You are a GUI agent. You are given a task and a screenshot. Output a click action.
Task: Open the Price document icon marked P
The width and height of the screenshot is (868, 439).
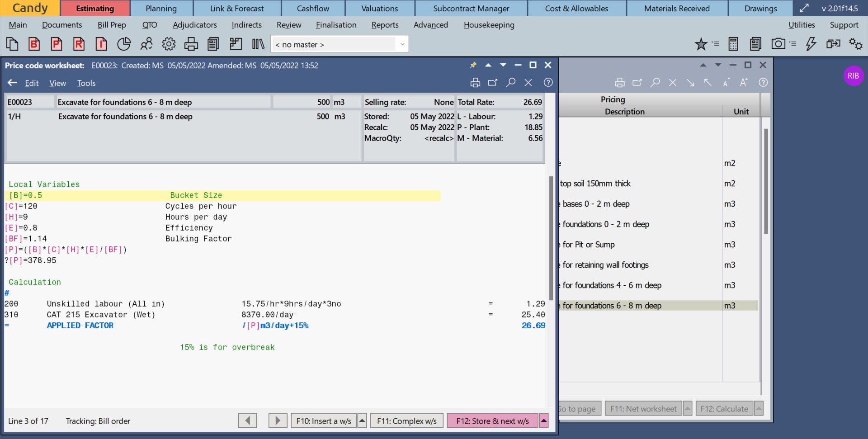click(x=56, y=44)
